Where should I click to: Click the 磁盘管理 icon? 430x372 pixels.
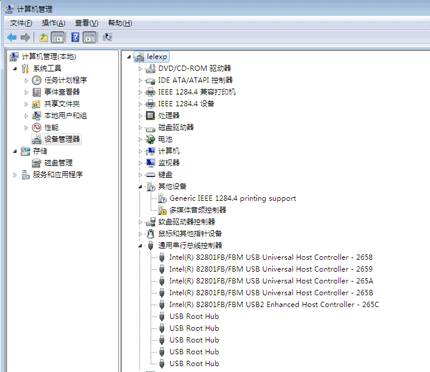pyautogui.click(x=36, y=163)
